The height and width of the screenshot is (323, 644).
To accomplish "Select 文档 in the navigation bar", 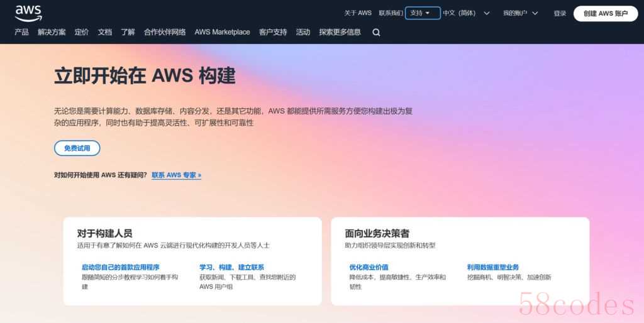I will tap(105, 32).
